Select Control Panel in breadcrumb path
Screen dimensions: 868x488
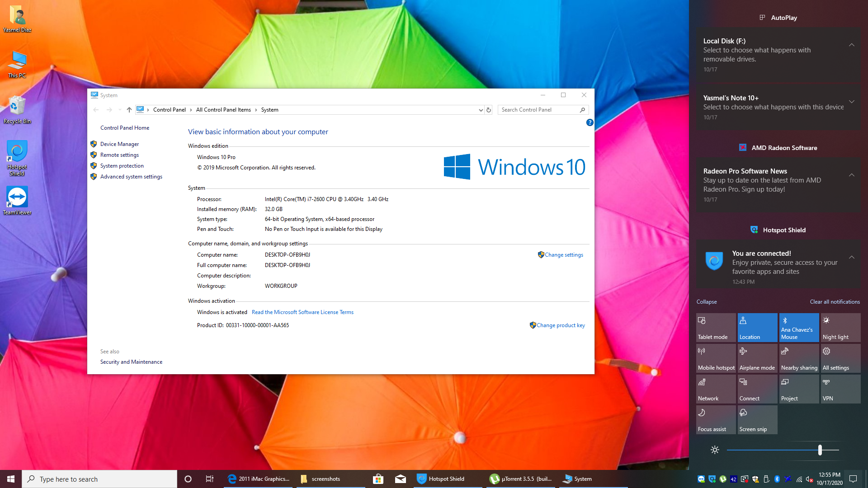coord(169,110)
